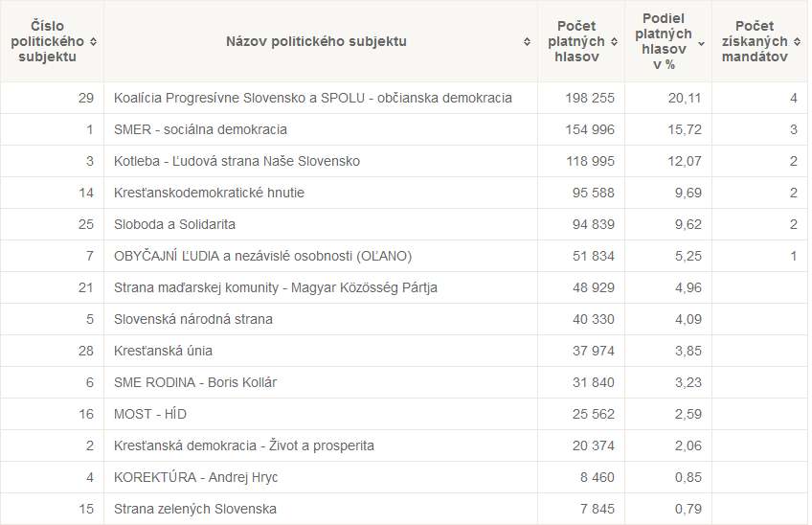Screen dimensions: 812x525
Task: Select MOST - HÍD party row
Action: [149, 414]
